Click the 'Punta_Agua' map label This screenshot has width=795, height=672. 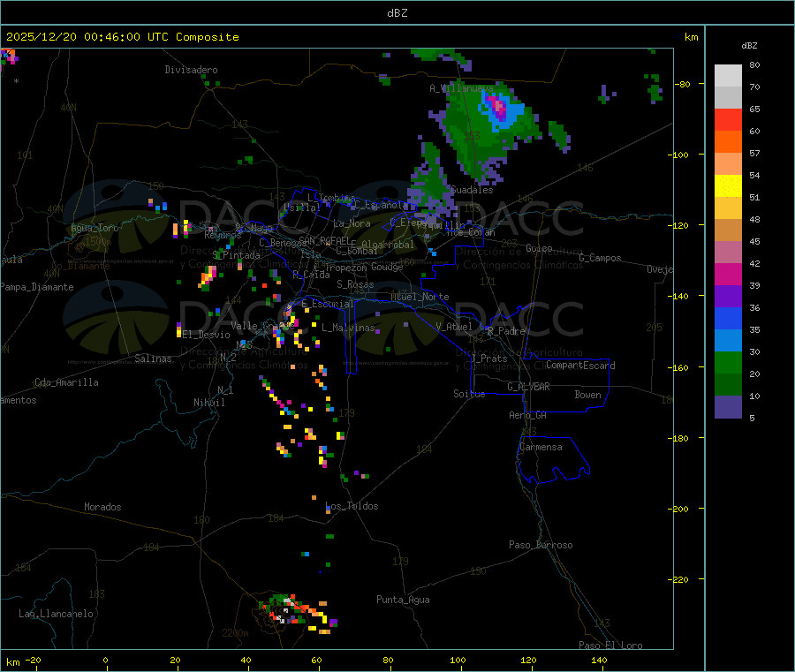(403, 600)
